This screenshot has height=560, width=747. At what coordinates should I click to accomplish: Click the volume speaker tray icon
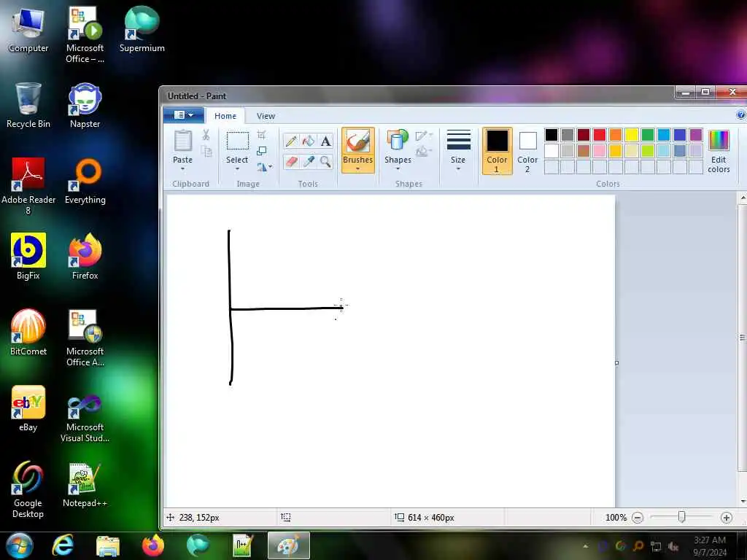point(673,547)
